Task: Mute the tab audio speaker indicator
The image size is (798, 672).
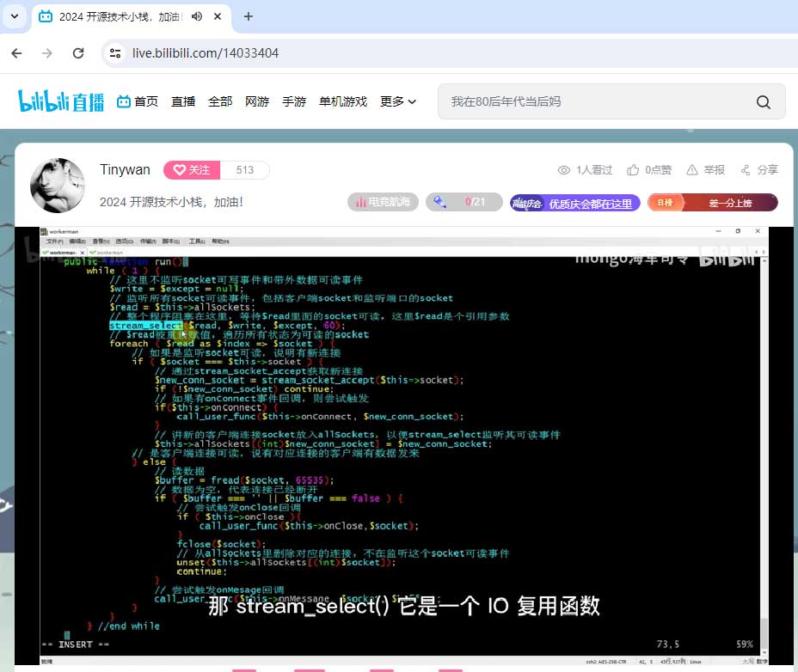Action: coord(198,16)
